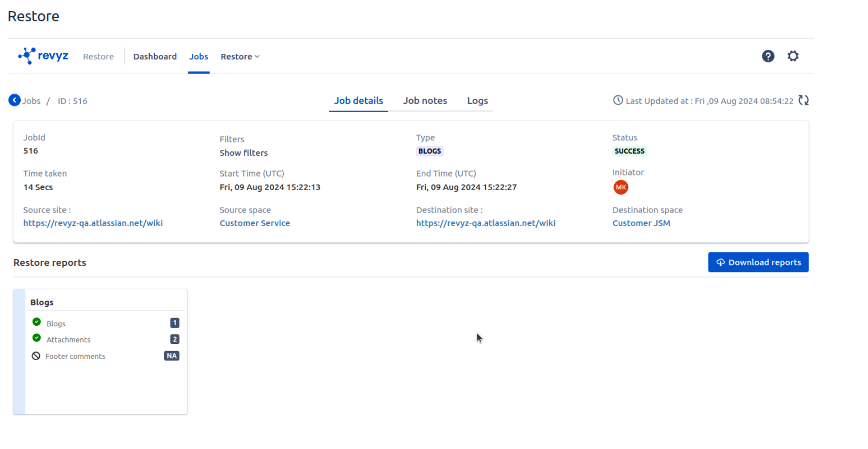
Task: Click the blocked icon beside Footer comments
Action: pyautogui.click(x=36, y=356)
